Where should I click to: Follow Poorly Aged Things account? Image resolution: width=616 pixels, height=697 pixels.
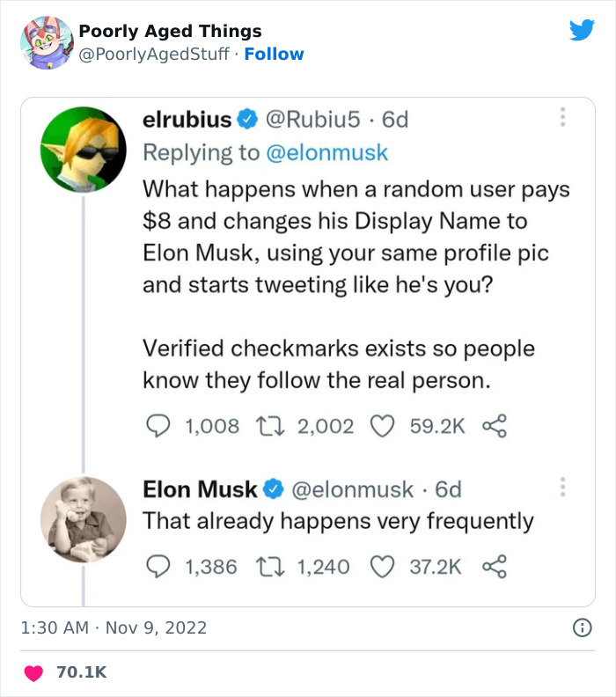pos(274,54)
